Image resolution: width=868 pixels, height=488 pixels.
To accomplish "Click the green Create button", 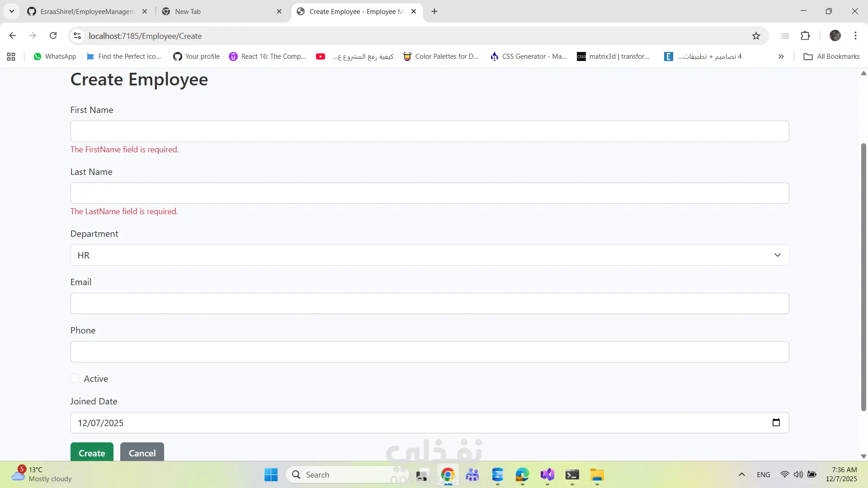I will click(92, 453).
